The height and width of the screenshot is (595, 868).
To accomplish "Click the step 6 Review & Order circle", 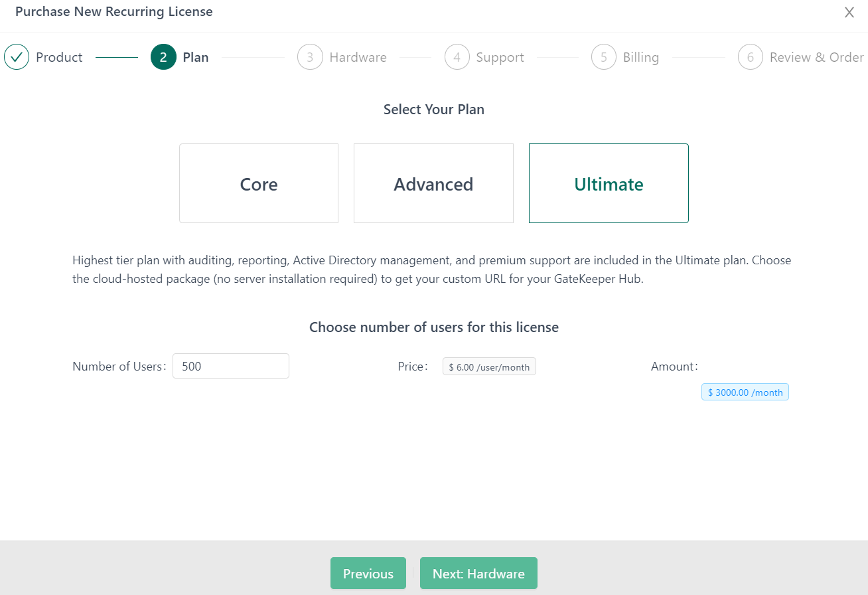I will 750,57.
